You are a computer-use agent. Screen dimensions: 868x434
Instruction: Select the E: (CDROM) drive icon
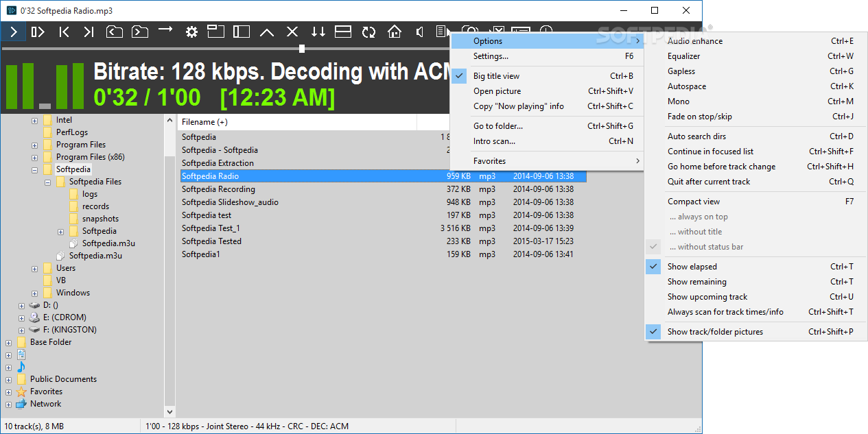pos(34,317)
